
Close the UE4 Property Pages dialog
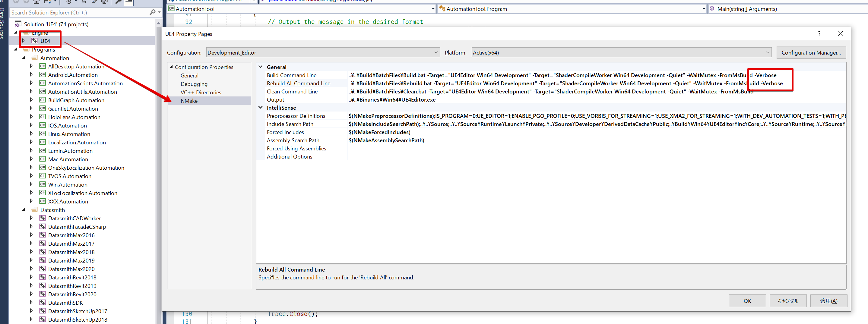(840, 34)
